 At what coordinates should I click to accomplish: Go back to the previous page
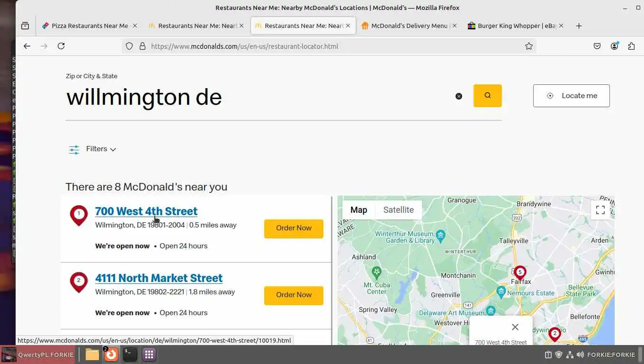click(27, 46)
